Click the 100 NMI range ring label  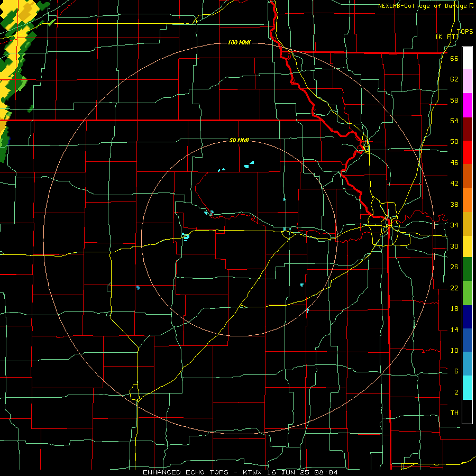tap(239, 42)
